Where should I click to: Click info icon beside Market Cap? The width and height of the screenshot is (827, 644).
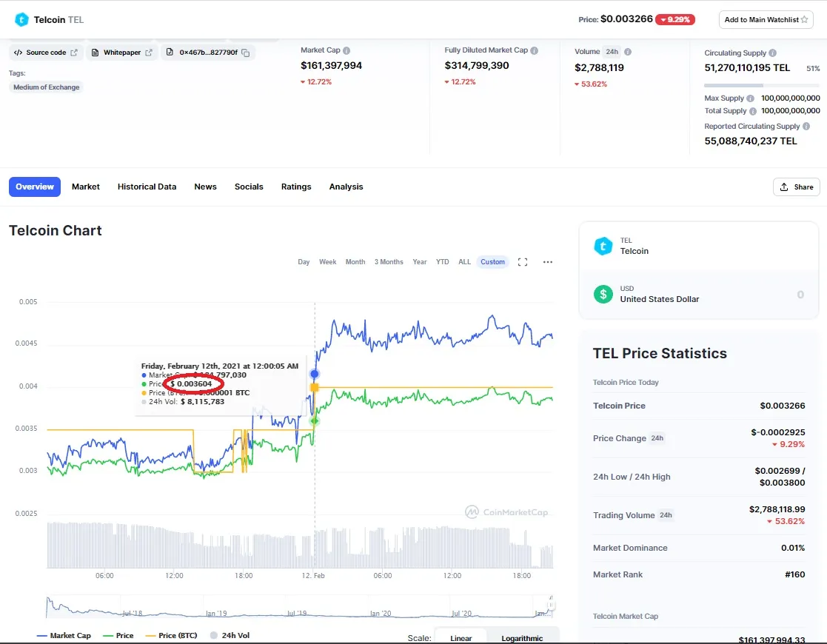346,50
